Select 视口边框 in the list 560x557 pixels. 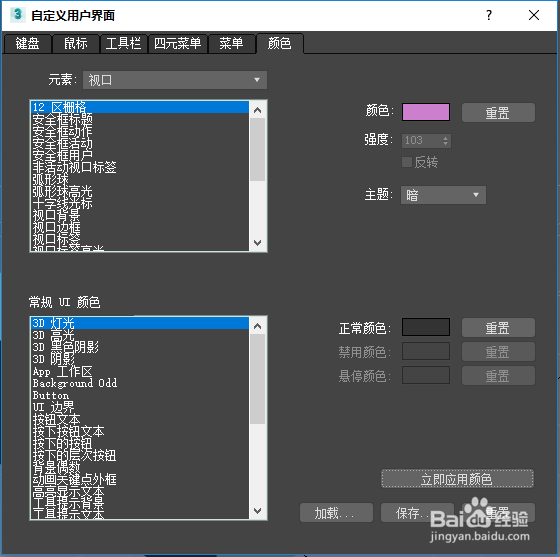tap(140, 227)
